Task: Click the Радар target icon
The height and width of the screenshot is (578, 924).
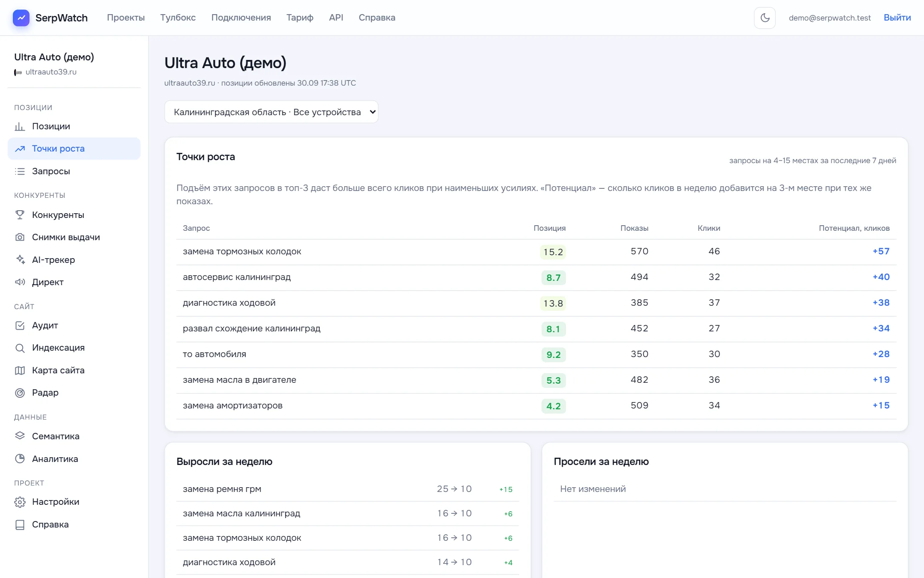Action: pyautogui.click(x=20, y=393)
